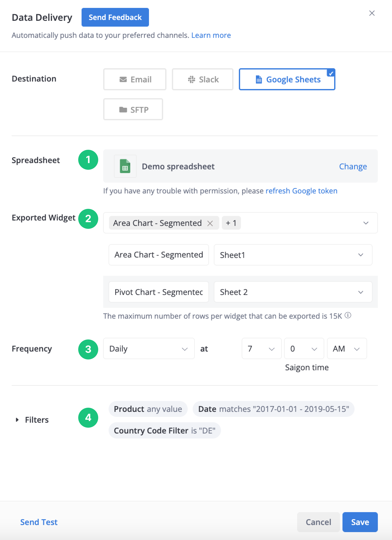Click the +1 more widgets tag
This screenshot has width=392, height=540.
coord(231,223)
